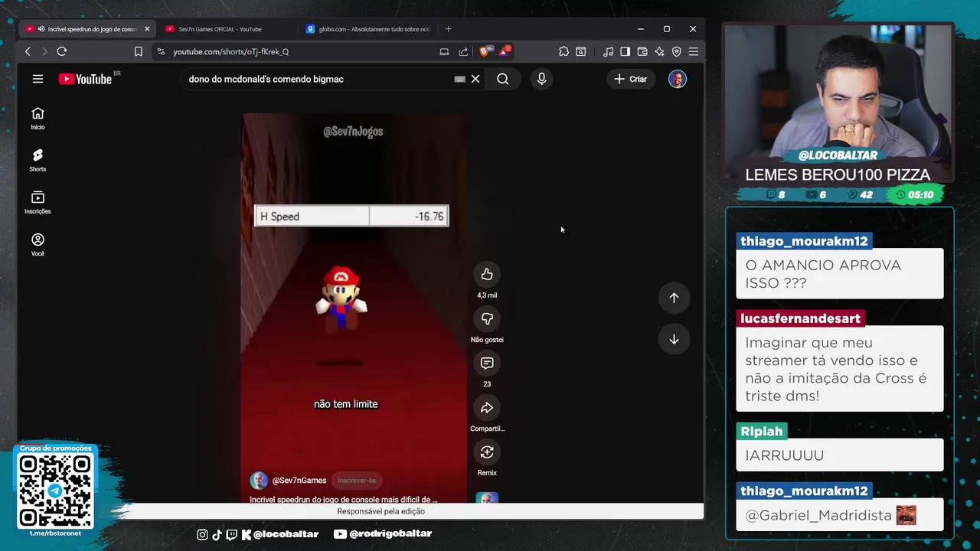The image size is (980, 551).
Task: Bookmark this page in the browser
Action: coord(139,51)
